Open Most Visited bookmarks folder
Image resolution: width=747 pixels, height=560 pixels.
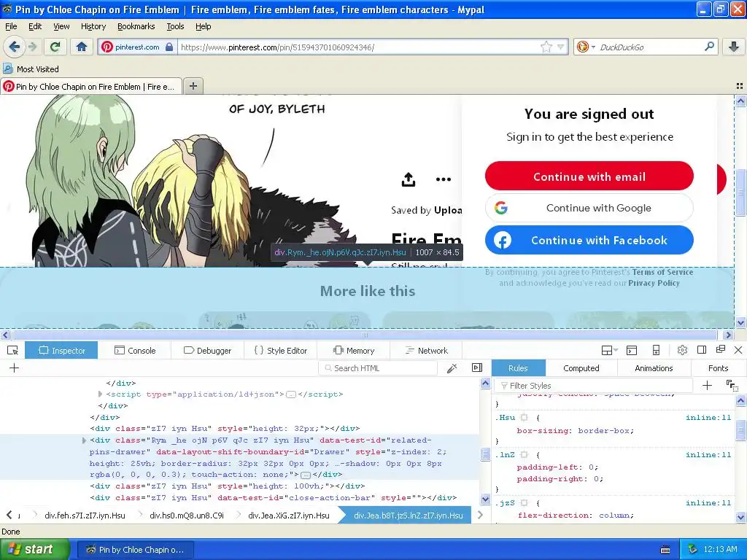[31, 69]
